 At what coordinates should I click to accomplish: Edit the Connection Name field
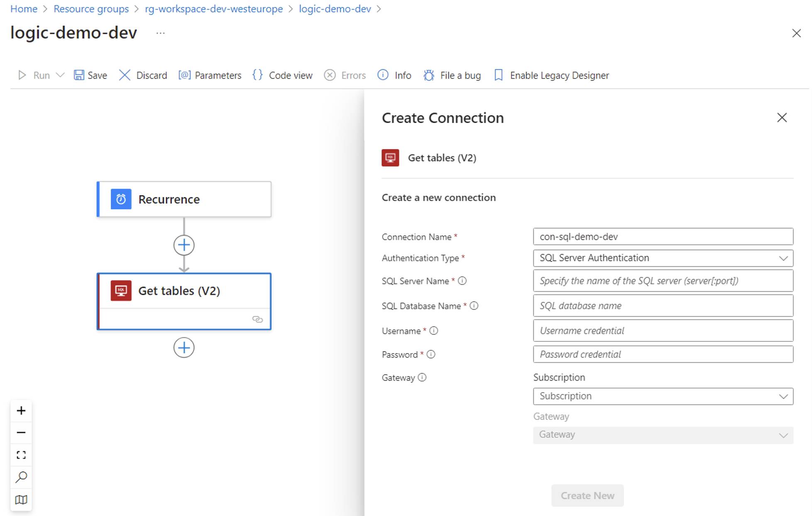[663, 236]
